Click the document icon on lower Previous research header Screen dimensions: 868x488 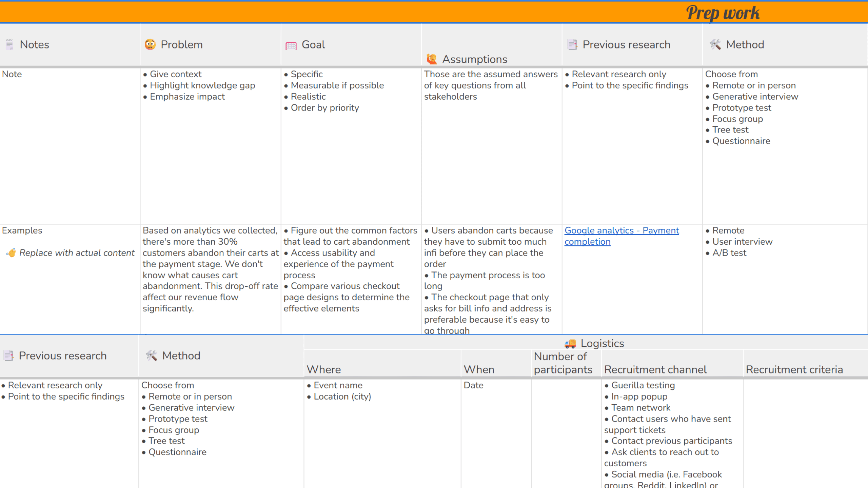pos(9,355)
